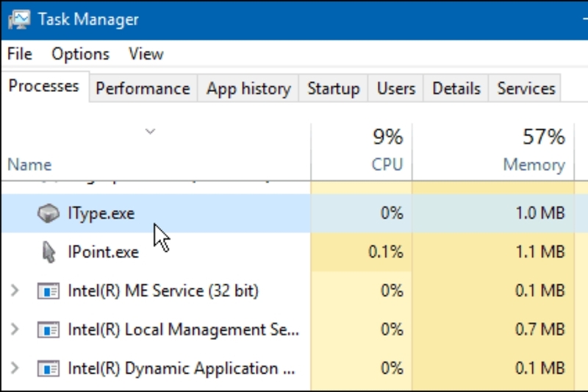Click the Intel(R) Dynamic Application icon

[x=49, y=368]
